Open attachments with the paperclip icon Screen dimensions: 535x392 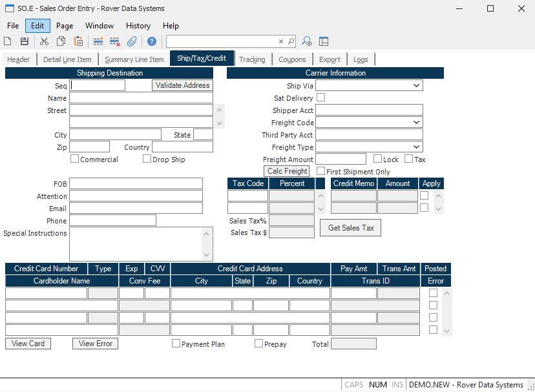pos(132,41)
